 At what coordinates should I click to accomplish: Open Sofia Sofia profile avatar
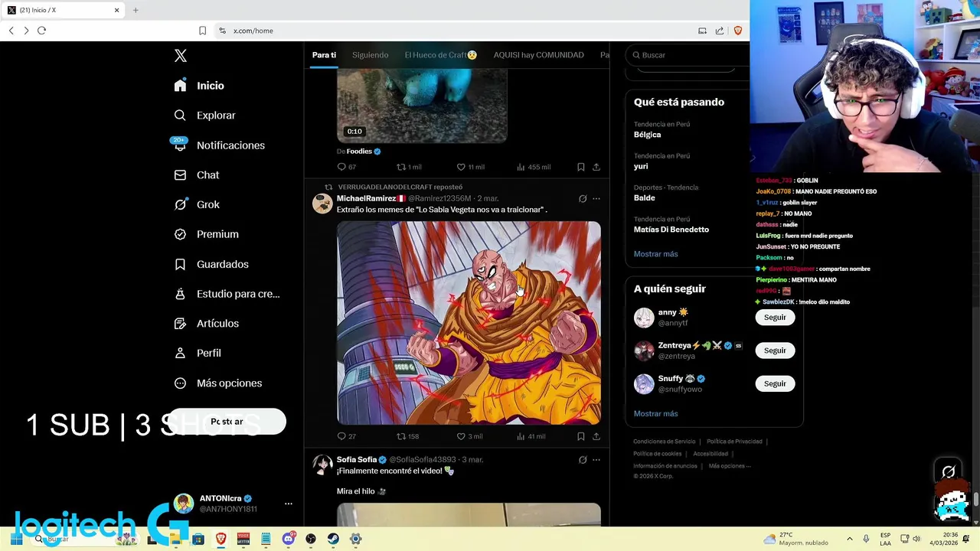(x=322, y=465)
